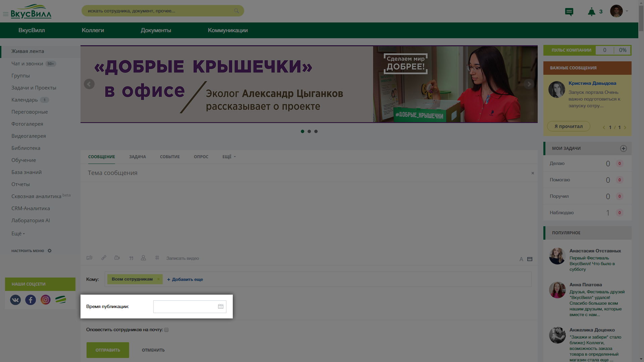This screenshot has width=644, height=362.
Task: Toggle the message title field icon
Action: click(x=530, y=259)
